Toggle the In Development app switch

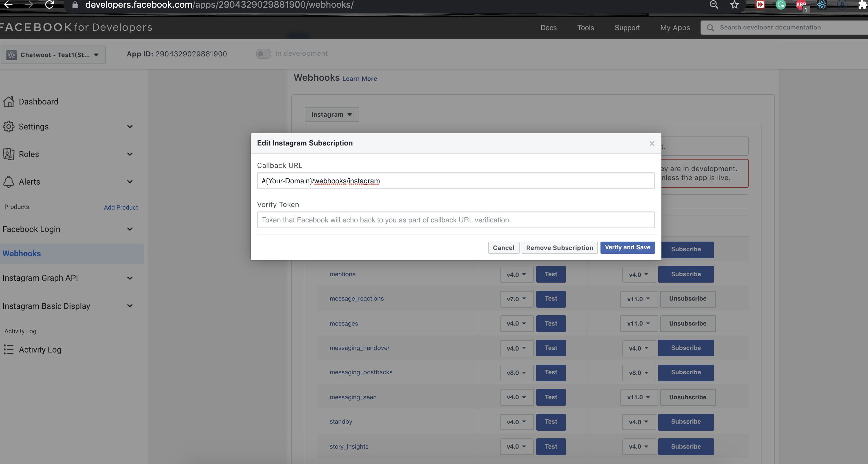pyautogui.click(x=263, y=53)
